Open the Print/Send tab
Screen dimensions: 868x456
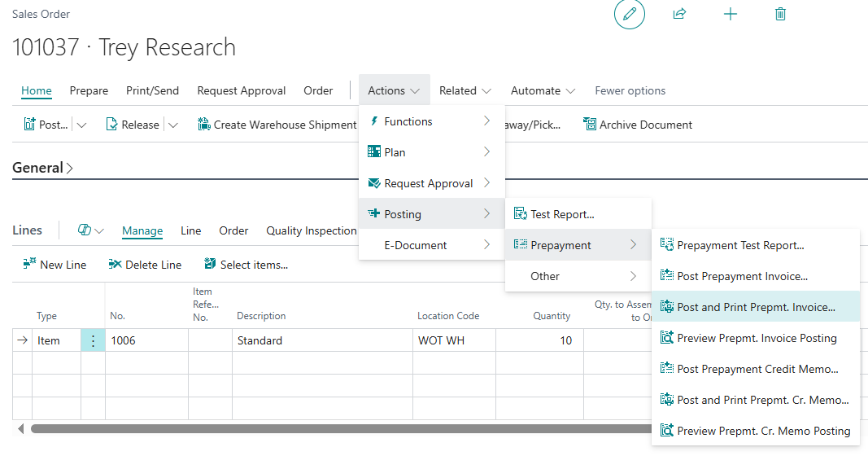coord(153,90)
